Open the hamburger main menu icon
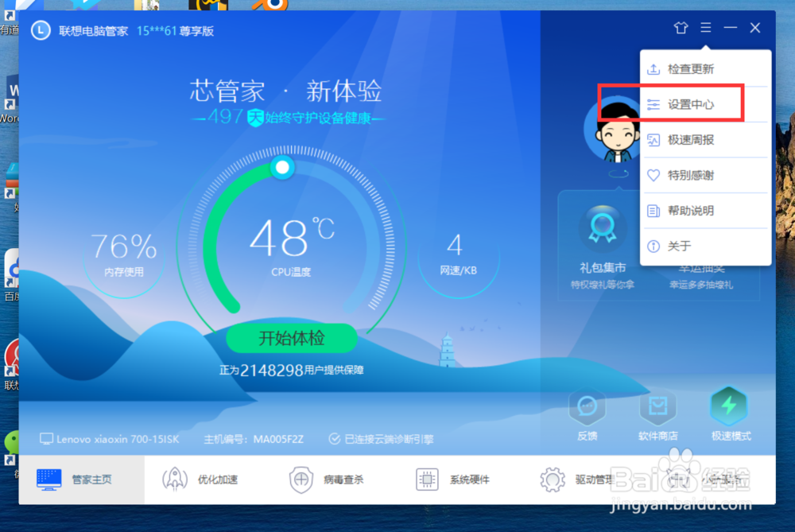The image size is (795, 532). (x=706, y=27)
